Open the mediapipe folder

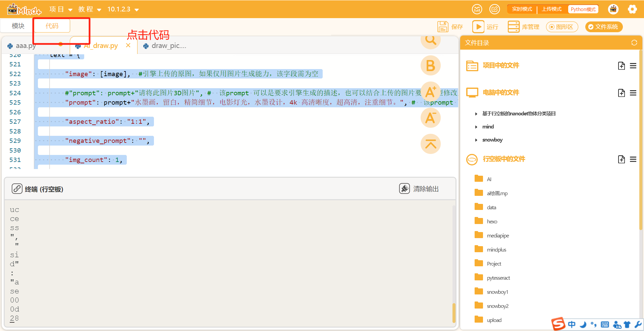point(492,235)
